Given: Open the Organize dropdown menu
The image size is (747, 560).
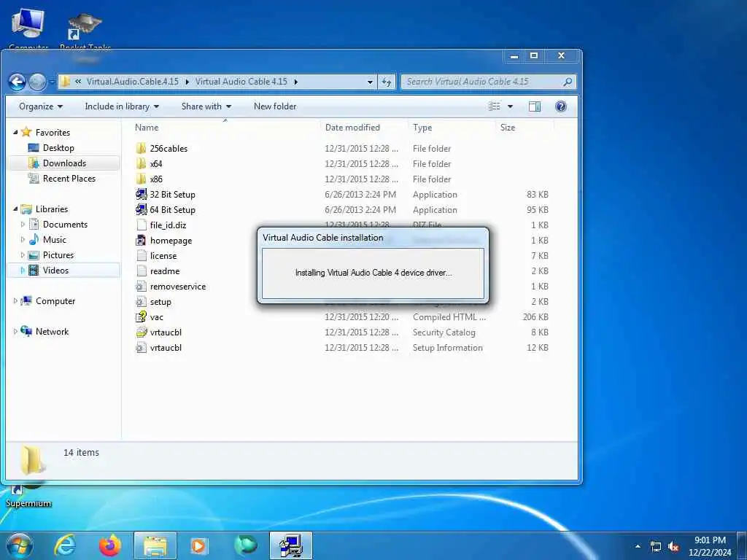Looking at the screenshot, I should [41, 106].
